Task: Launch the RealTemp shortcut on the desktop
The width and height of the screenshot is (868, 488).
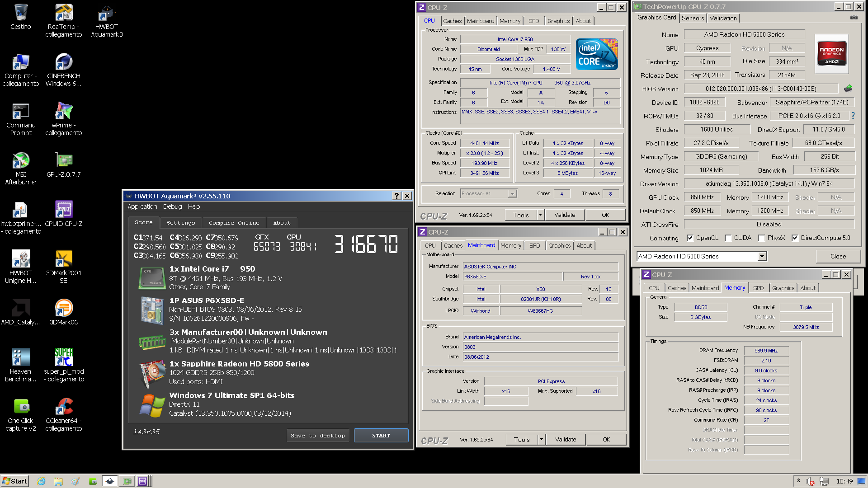Action: tap(64, 21)
